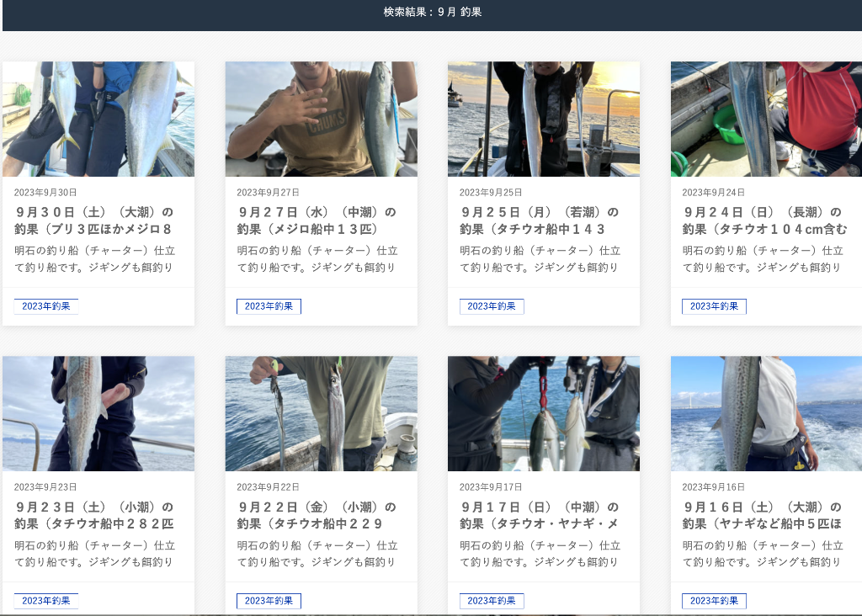The height and width of the screenshot is (616, 862).
Task: Click the September 22 tachiuo photo
Action: click(x=321, y=413)
